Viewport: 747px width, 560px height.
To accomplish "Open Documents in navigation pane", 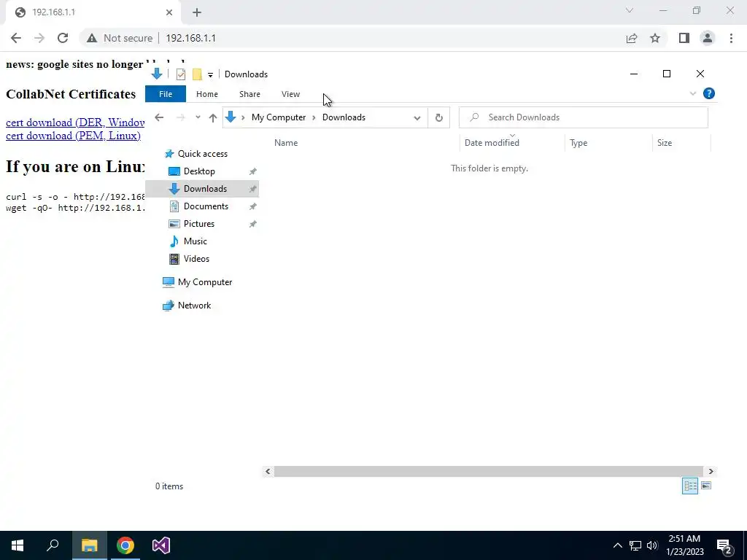I will [206, 206].
